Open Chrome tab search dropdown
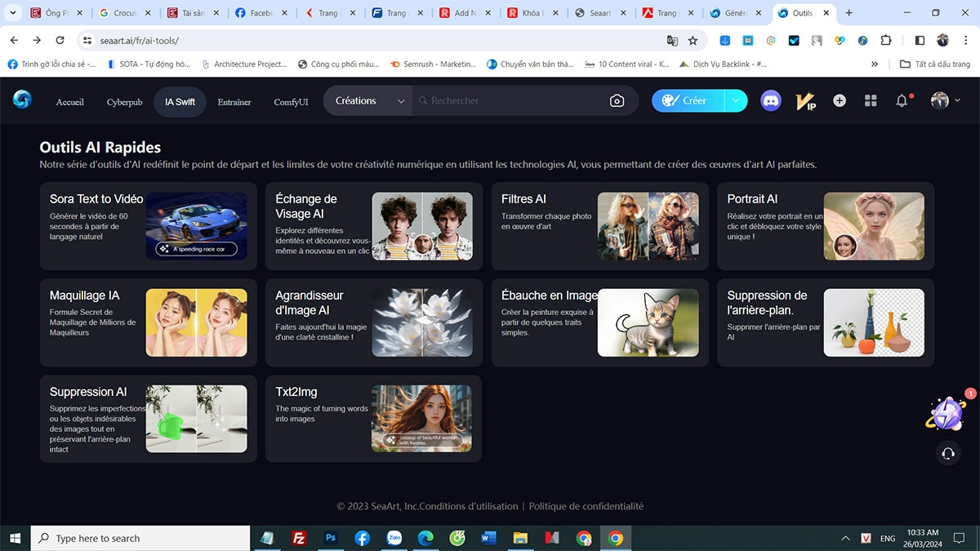This screenshot has height=551, width=980. coord(13,13)
